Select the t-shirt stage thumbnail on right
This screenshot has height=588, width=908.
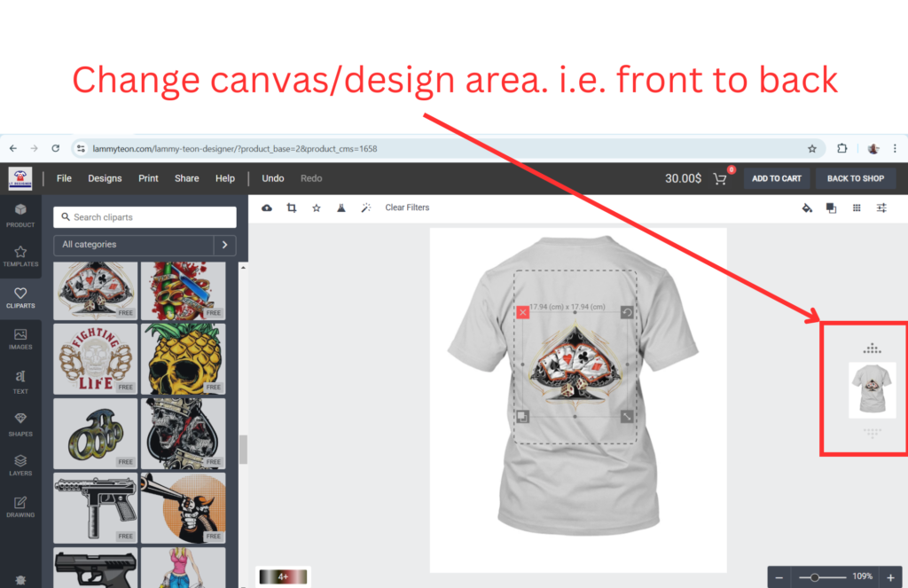pos(873,390)
